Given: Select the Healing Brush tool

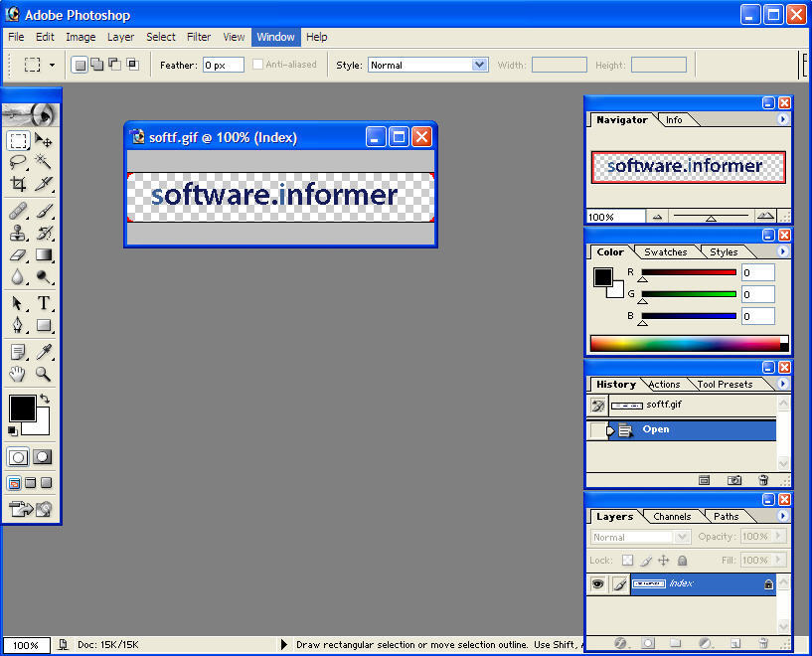Looking at the screenshot, I should [x=18, y=211].
